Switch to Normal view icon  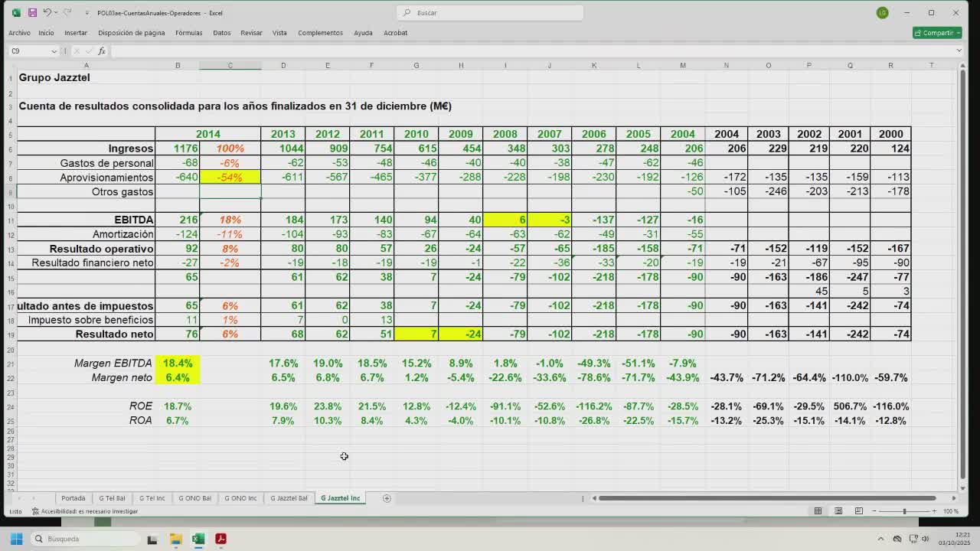coord(818,511)
